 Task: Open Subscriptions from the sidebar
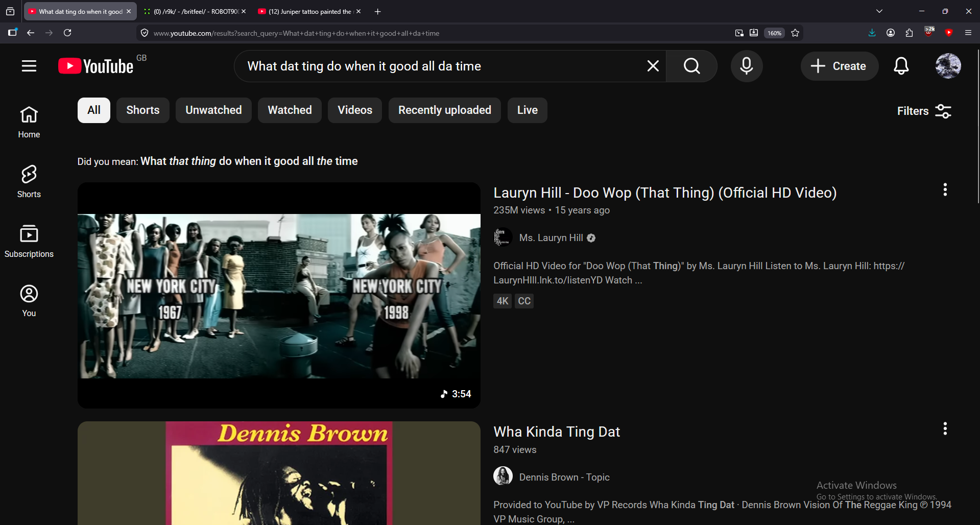coord(29,241)
